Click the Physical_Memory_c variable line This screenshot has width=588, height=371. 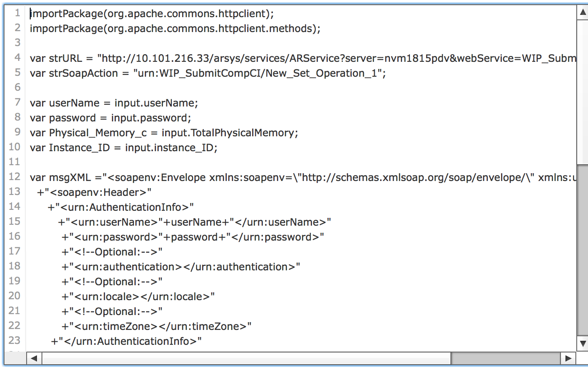point(164,133)
